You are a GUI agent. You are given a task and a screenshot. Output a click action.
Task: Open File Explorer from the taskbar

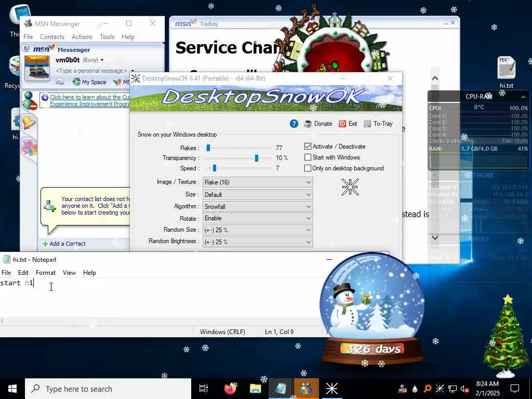pyautogui.click(x=256, y=389)
